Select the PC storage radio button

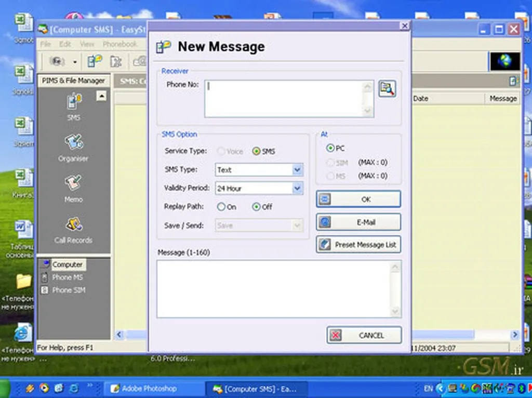330,149
